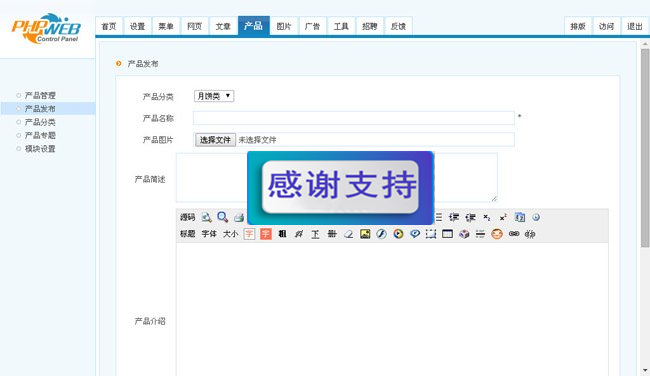650x376 pixels.
Task: Pick the text color swatch icon
Action: 249,234
